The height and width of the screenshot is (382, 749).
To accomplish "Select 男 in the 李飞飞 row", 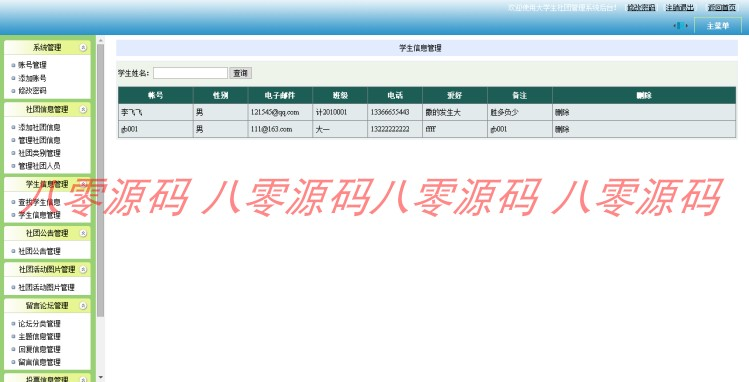I will 221,113.
